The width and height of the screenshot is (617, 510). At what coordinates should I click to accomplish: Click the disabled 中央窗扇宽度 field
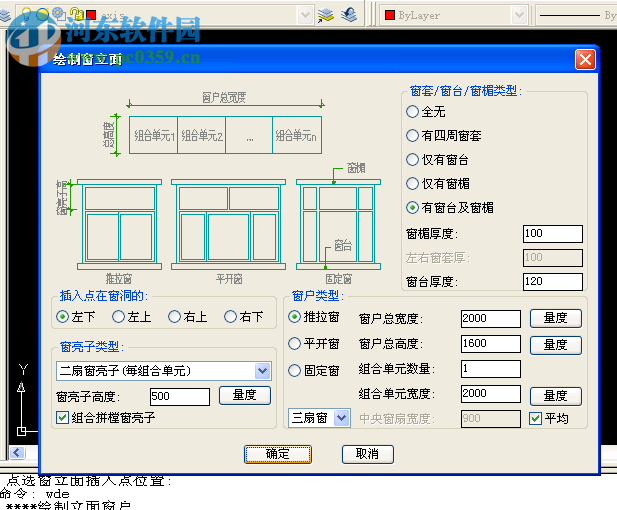[x=491, y=419]
